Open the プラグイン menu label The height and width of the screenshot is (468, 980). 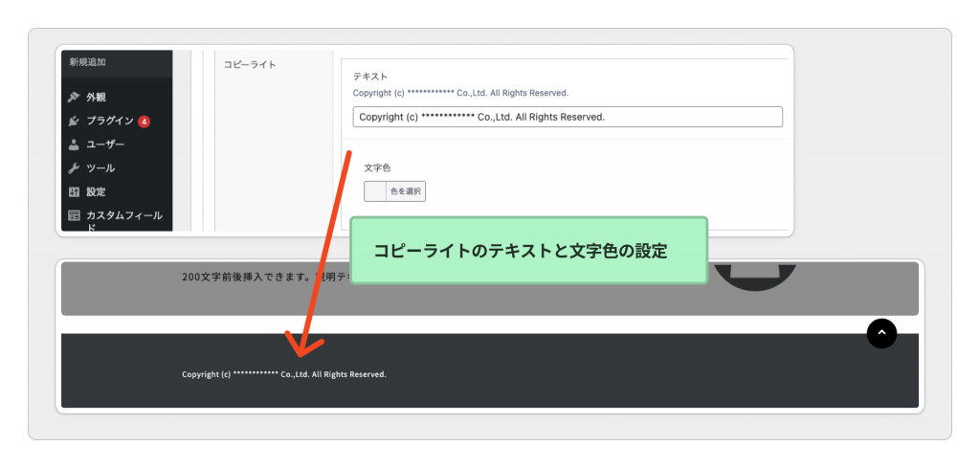point(109,122)
